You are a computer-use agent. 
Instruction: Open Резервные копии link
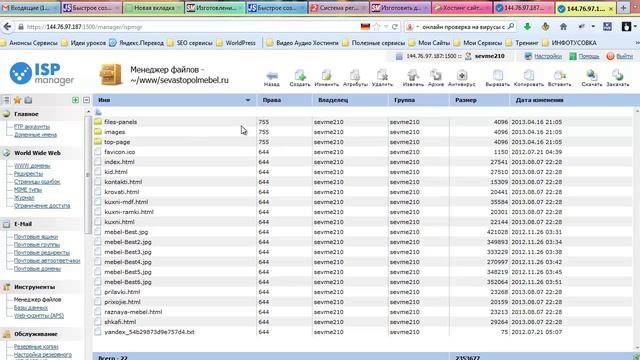click(36, 347)
